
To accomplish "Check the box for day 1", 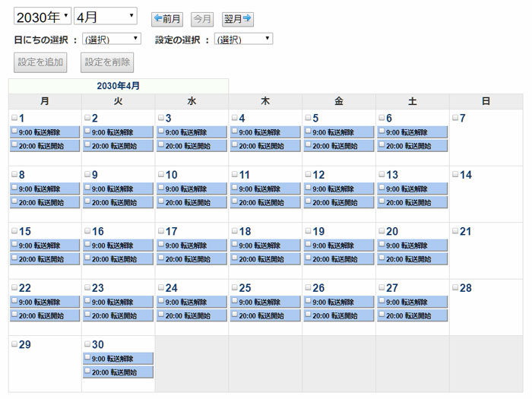I will [x=14, y=118].
